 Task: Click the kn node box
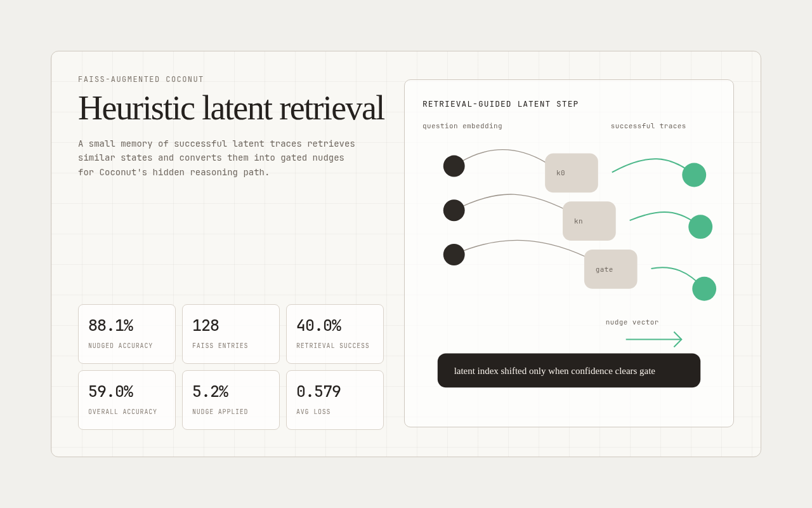[589, 221]
